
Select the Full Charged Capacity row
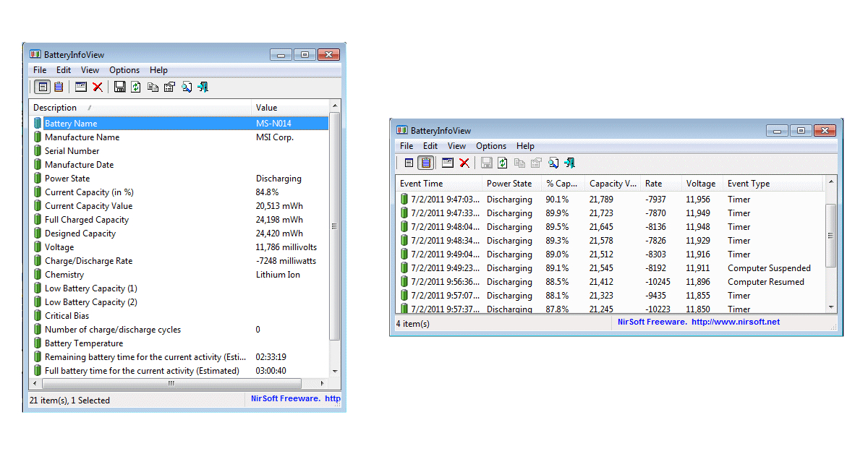[x=87, y=220]
